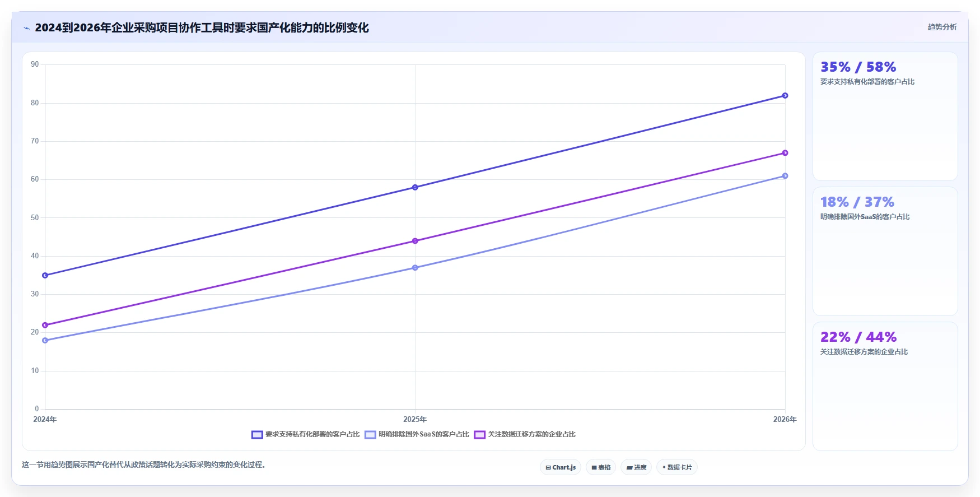Viewport: 980px width, 497px height.
Task: Select the 2025年 point on 国外SaaS line at 37
Action: (415, 268)
